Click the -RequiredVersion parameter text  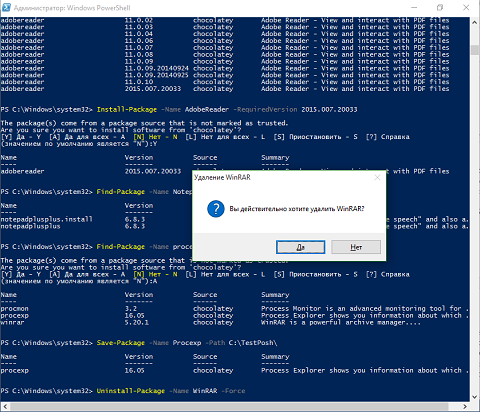[x=265, y=109]
